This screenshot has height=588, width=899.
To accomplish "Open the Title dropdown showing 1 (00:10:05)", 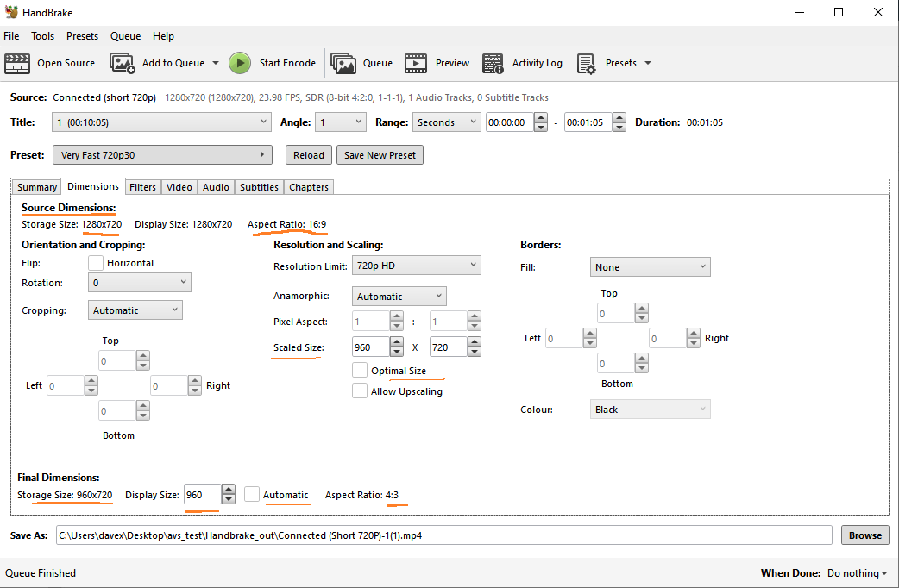I will (x=161, y=122).
